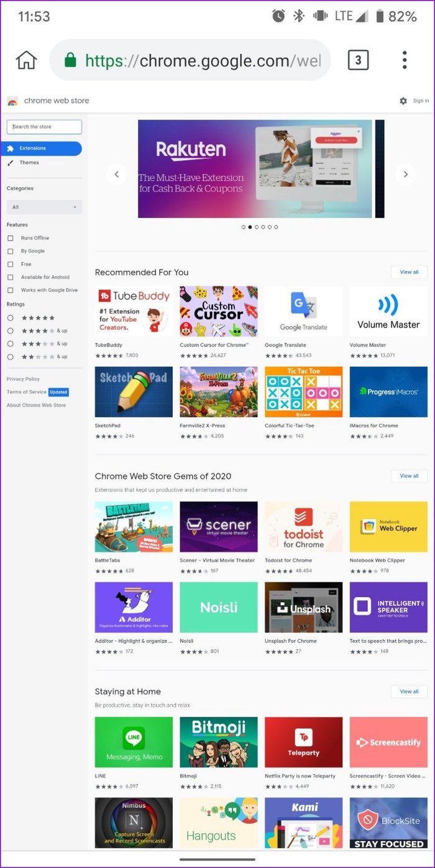
Task: Select the two stars & up rating
Action: click(x=10, y=357)
